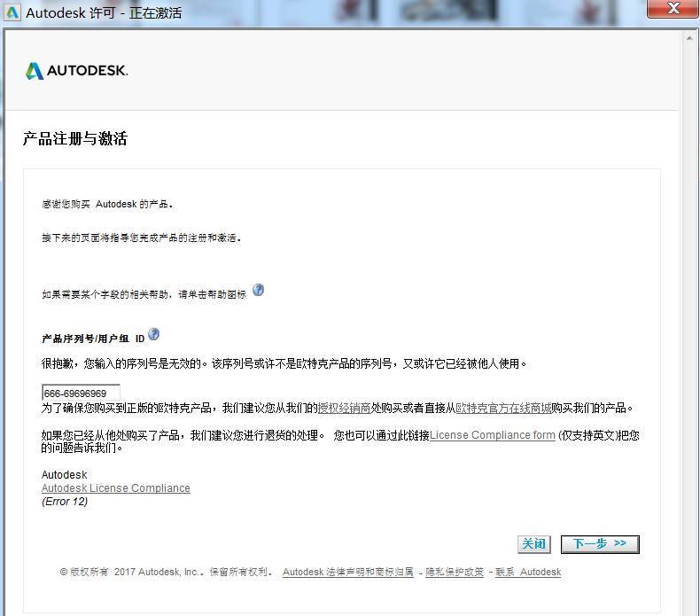Click the window title 'Autodesk 许可 - 正在激活'

(104, 13)
